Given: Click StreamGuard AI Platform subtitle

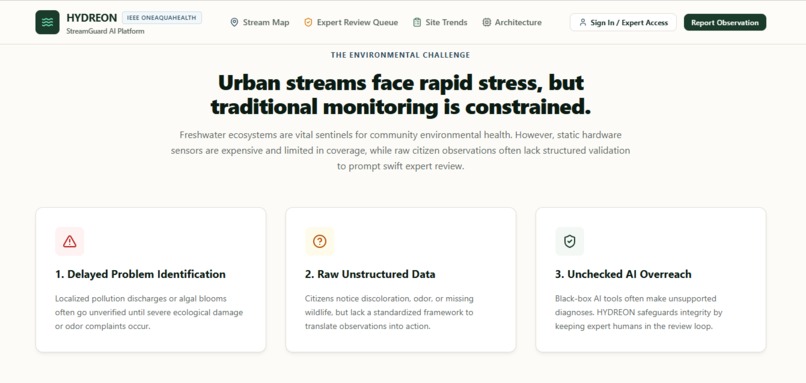Looking at the screenshot, I should tap(105, 31).
